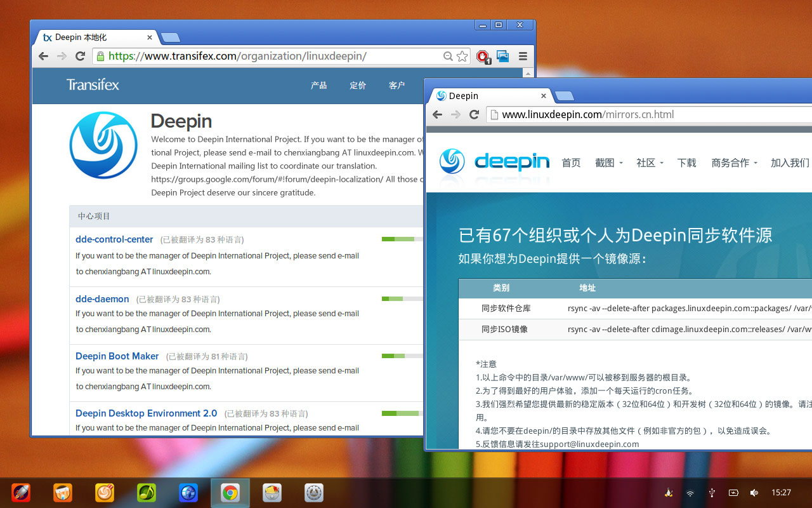
Task: Expand the 社区 dropdown on deepin site
Action: point(650,163)
